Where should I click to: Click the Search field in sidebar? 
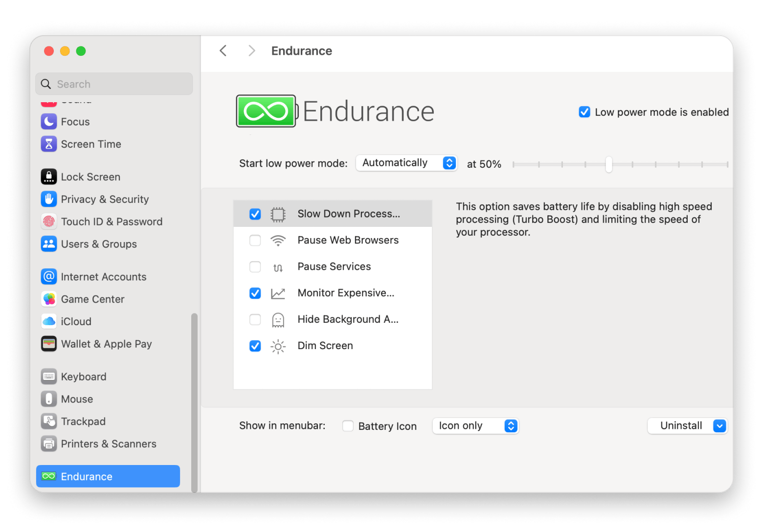pos(114,84)
